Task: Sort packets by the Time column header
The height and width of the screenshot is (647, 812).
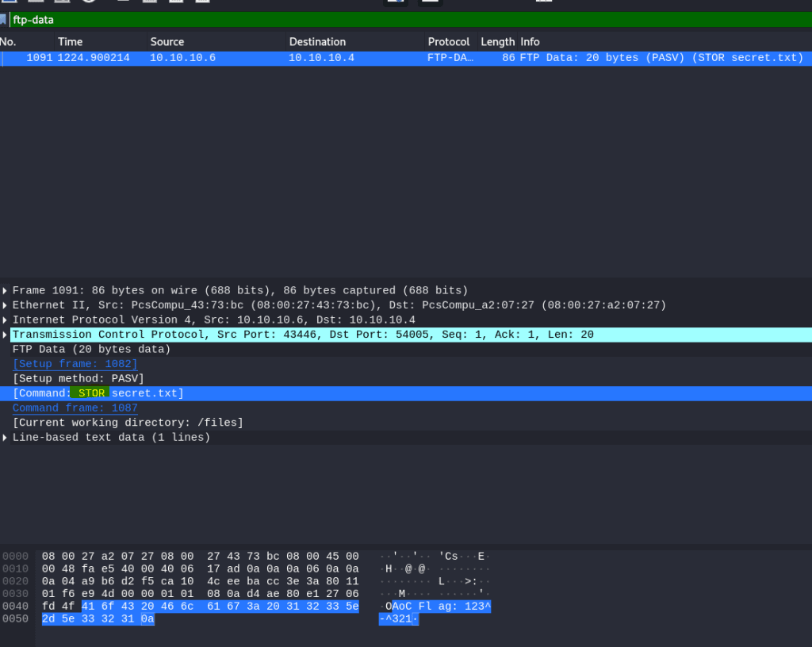Action: pyautogui.click(x=101, y=42)
